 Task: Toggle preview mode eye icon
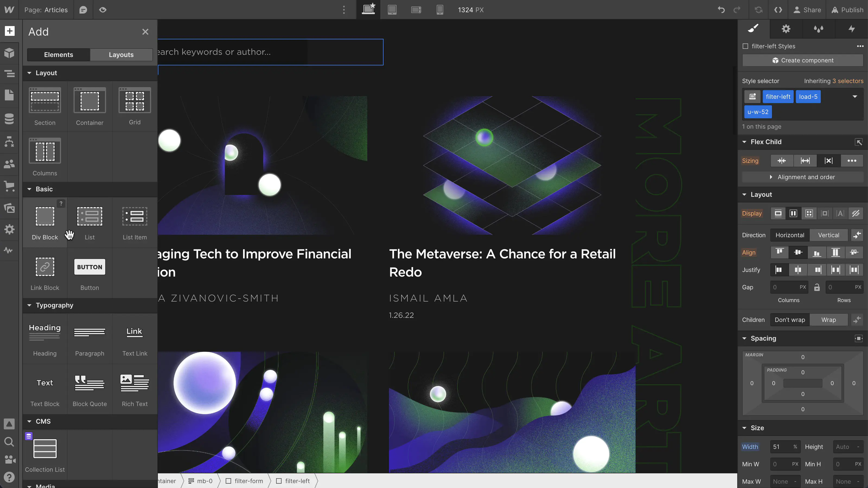tap(103, 10)
